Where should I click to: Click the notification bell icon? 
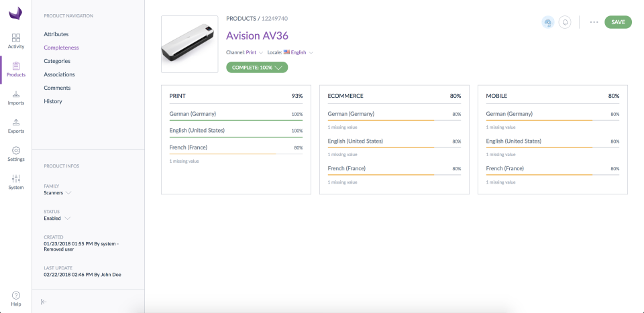pyautogui.click(x=565, y=22)
